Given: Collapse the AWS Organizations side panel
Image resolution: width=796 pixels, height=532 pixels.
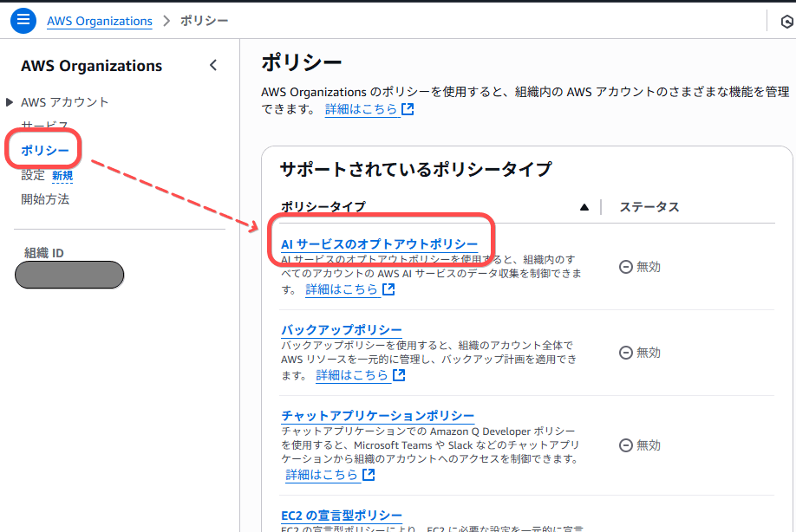Looking at the screenshot, I should point(213,65).
